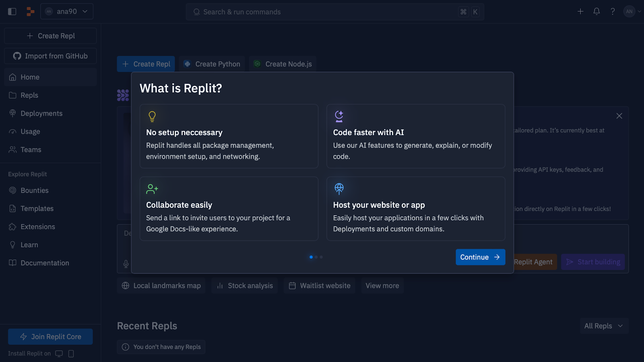This screenshot has width=644, height=362.
Task: Open notifications bell icon
Action: pos(597,11)
